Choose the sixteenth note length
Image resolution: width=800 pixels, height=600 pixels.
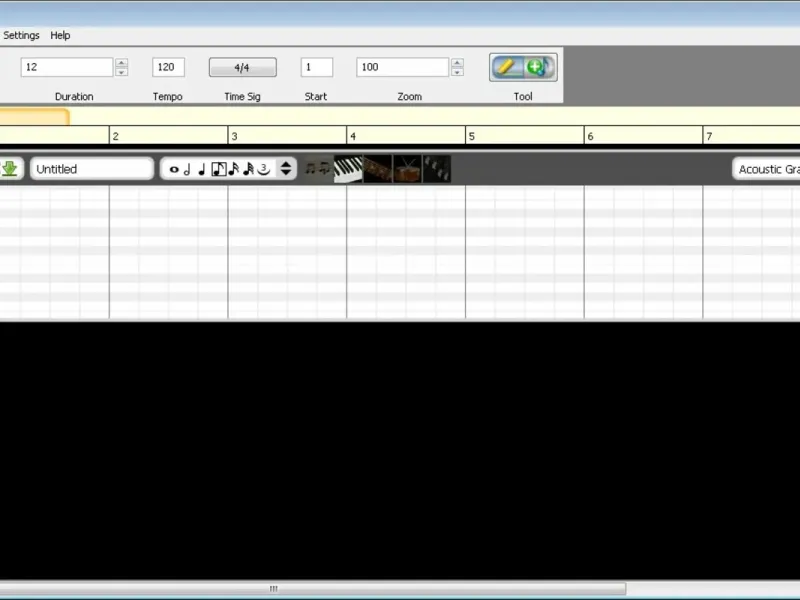click(234, 169)
